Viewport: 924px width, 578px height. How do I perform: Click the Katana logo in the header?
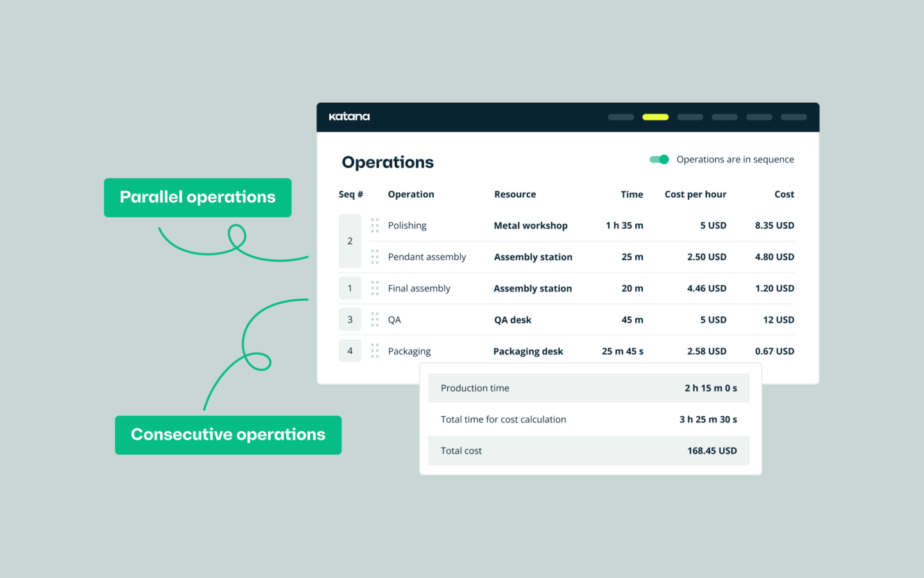pos(348,116)
